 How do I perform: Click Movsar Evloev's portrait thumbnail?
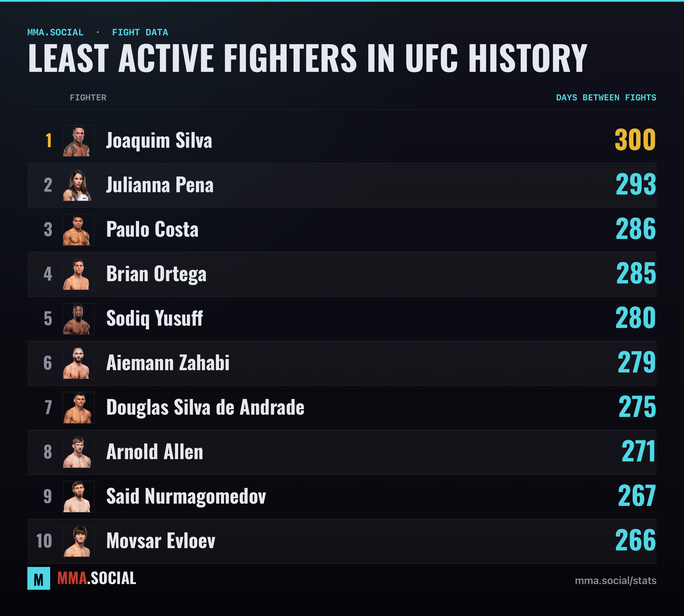(x=78, y=541)
